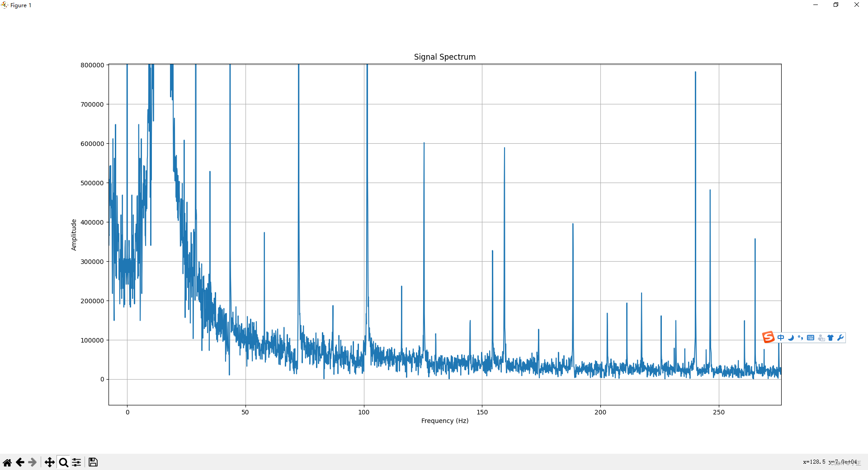The width and height of the screenshot is (868, 470).
Task: Click the Figure 1 title text
Action: click(21, 5)
